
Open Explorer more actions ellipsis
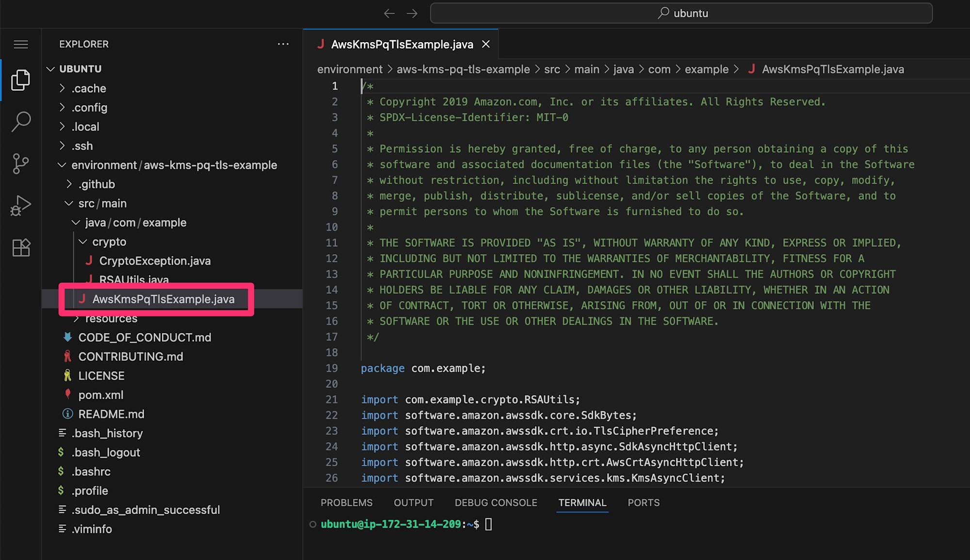tap(283, 44)
